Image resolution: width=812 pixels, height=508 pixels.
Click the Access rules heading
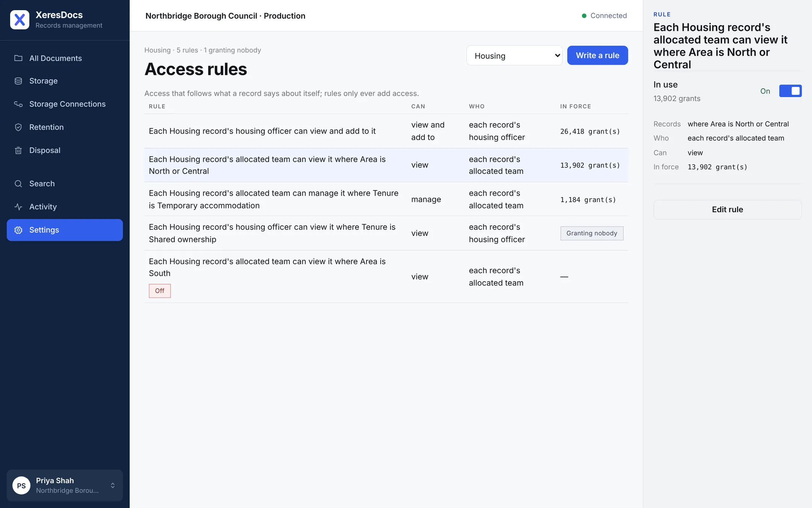(x=196, y=69)
